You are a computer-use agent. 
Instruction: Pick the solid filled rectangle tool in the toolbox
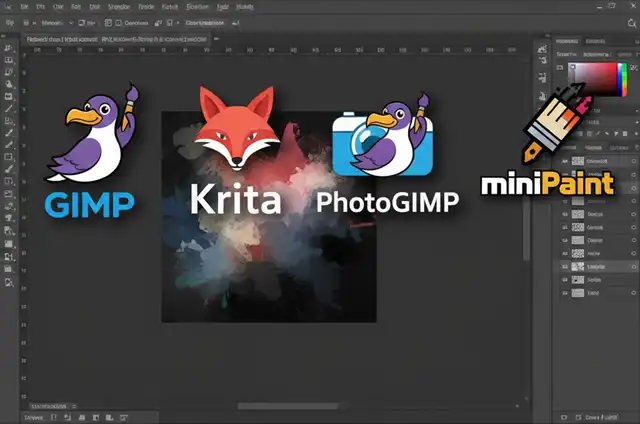[x=9, y=244]
